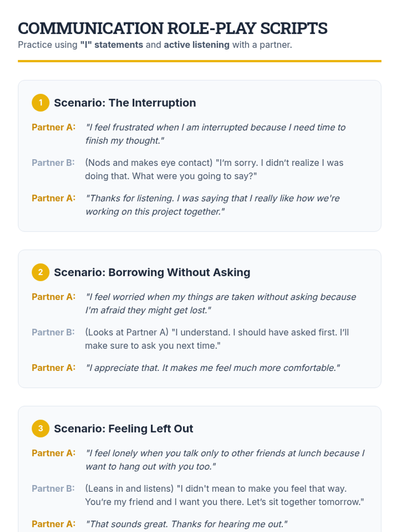Screen dimensions: 399x532
Task: Click 'Thanks for listening' Partner A line
Action: pos(213,205)
